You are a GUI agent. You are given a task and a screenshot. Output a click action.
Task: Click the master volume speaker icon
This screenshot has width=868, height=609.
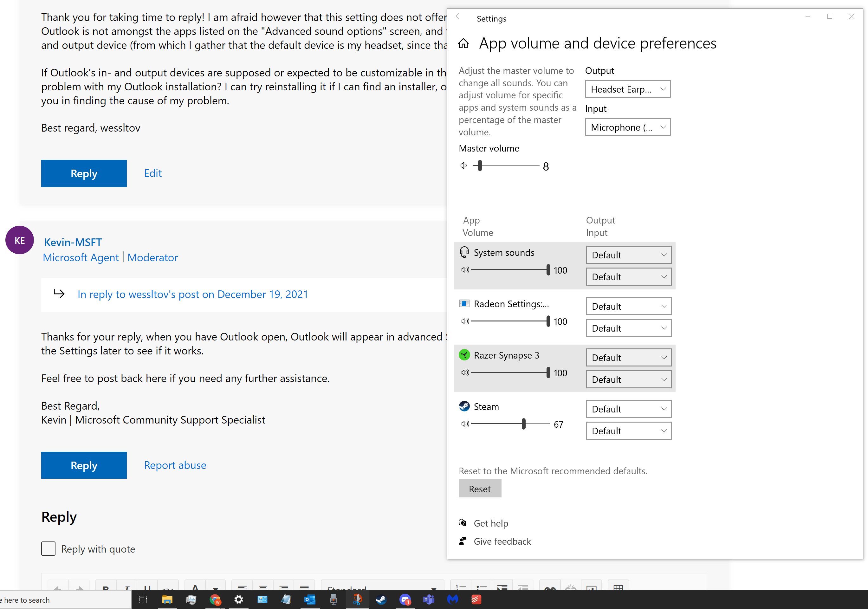463,165
